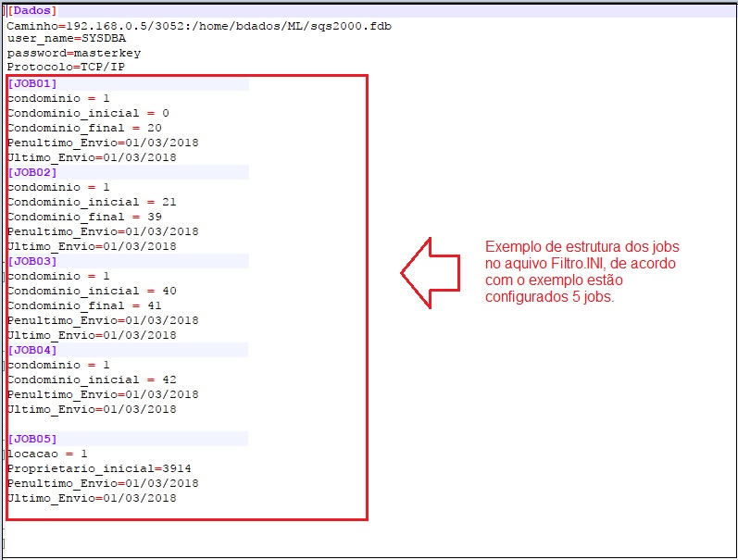Click the [JOB05] section header
Image resolution: width=738 pixels, height=560 pixels.
[33, 439]
